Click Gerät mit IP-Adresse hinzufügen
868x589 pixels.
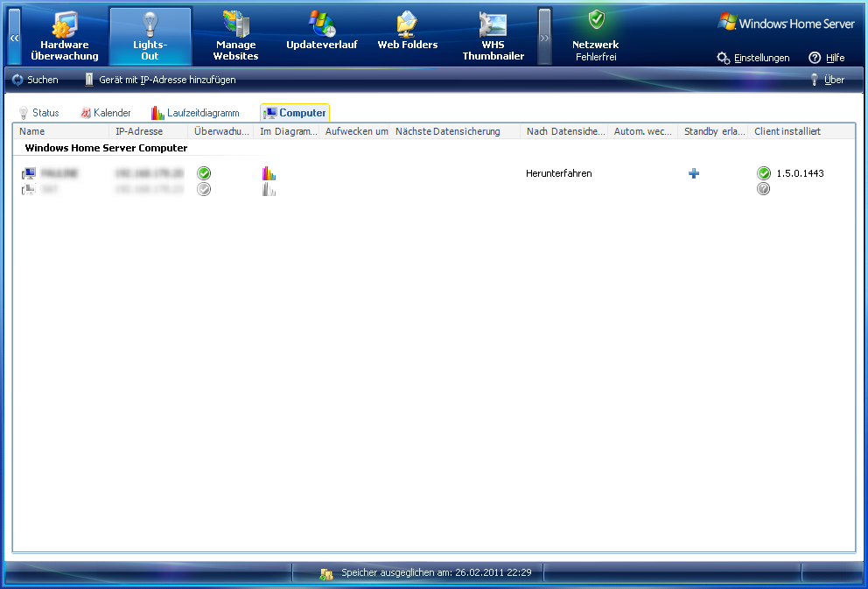pos(160,80)
